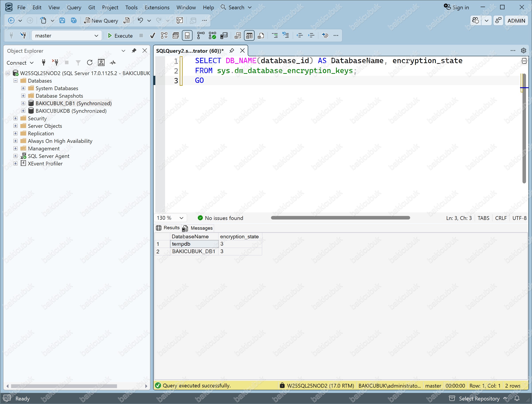The width and height of the screenshot is (532, 404).
Task: Click the Increase Indent icon
Action: [311, 36]
